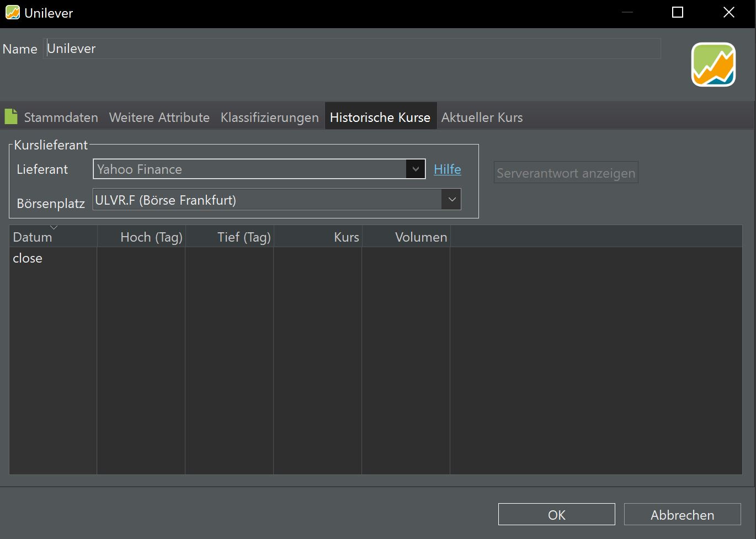This screenshot has width=756, height=539.
Task: Close the Unilever dialog window
Action: [728, 13]
